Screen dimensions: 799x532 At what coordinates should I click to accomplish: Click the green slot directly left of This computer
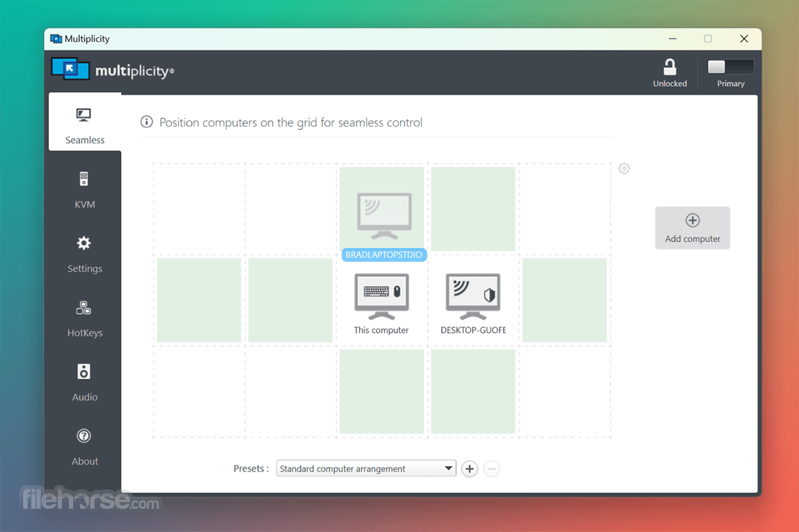point(291,300)
